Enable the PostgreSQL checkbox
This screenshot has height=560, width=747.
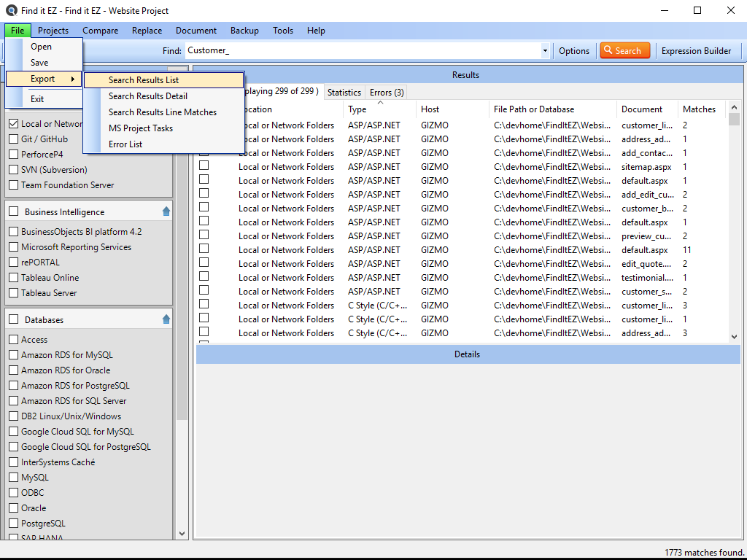(14, 523)
